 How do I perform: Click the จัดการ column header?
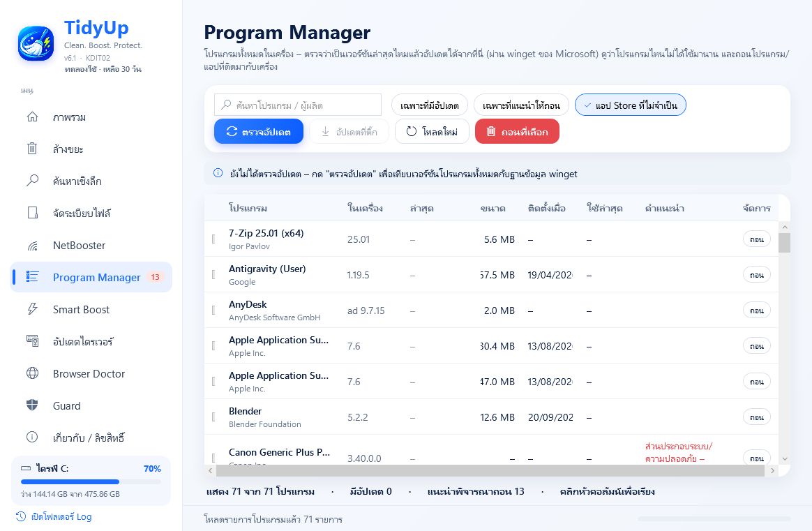click(x=757, y=208)
